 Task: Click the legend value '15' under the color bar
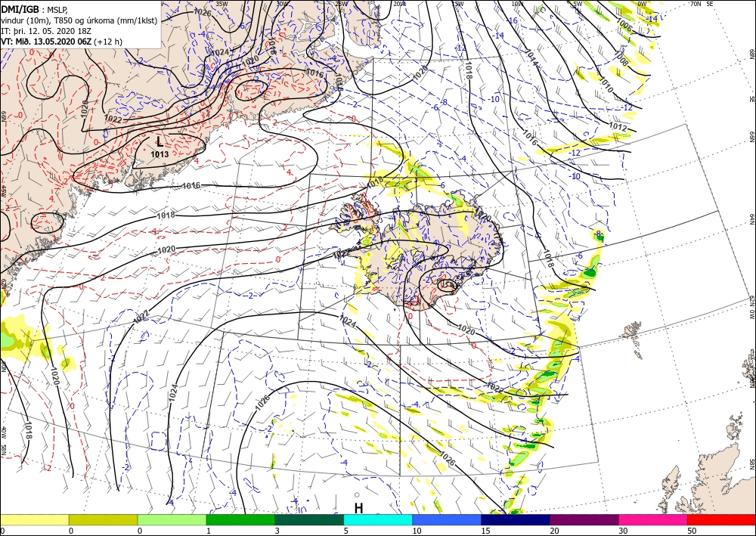pyautogui.click(x=485, y=531)
